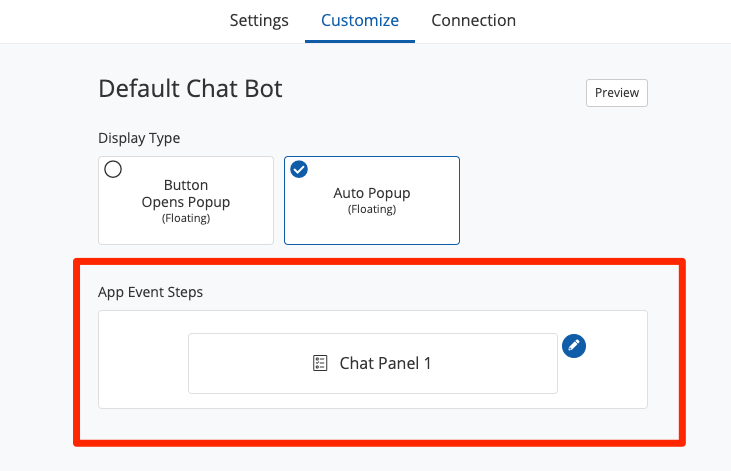The width and height of the screenshot is (731, 471).
Task: Click the blue checkmark on Auto Popup
Action: pos(299,170)
